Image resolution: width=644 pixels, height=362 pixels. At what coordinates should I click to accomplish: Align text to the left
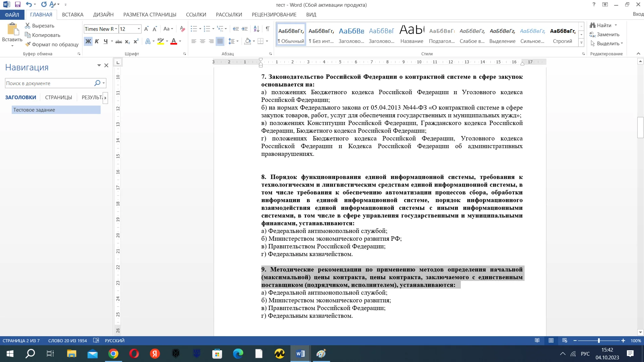click(x=194, y=42)
